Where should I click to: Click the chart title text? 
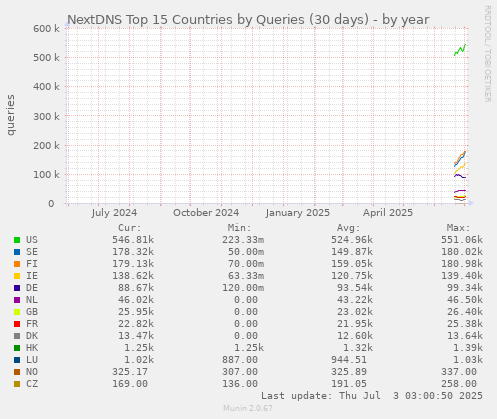click(x=248, y=20)
